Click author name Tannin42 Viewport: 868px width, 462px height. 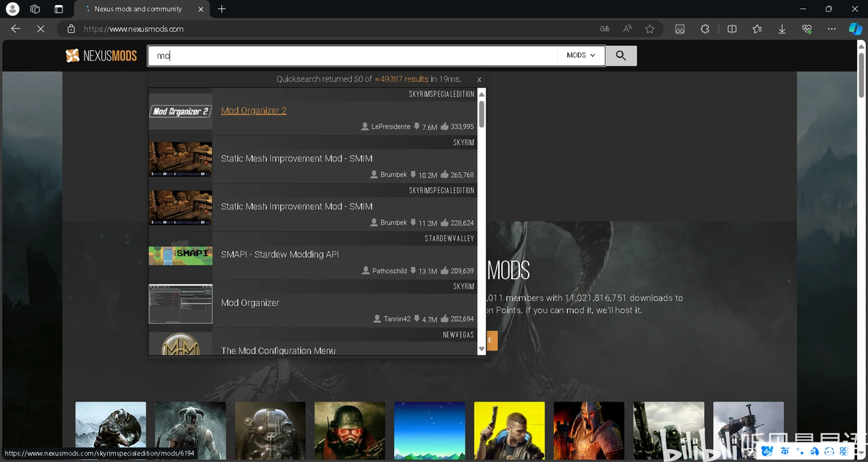[398, 319]
